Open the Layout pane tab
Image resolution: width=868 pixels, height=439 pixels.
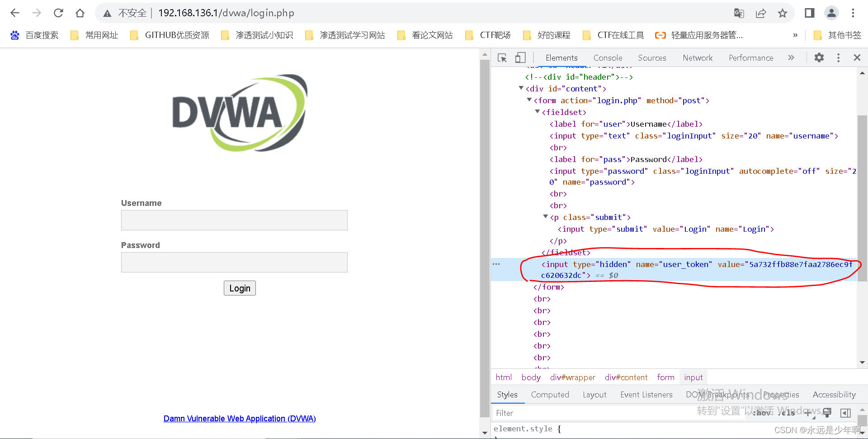(594, 395)
